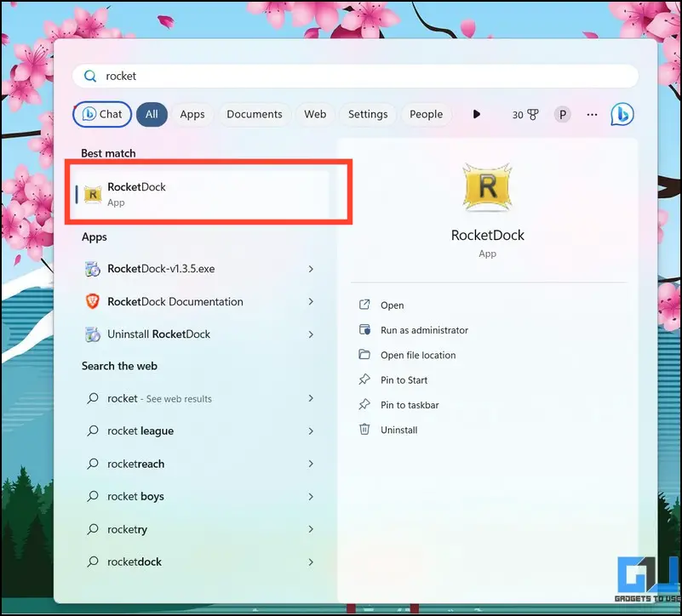The image size is (682, 616).
Task: Expand the rocket league web suggestion arrow
Action: pos(311,431)
